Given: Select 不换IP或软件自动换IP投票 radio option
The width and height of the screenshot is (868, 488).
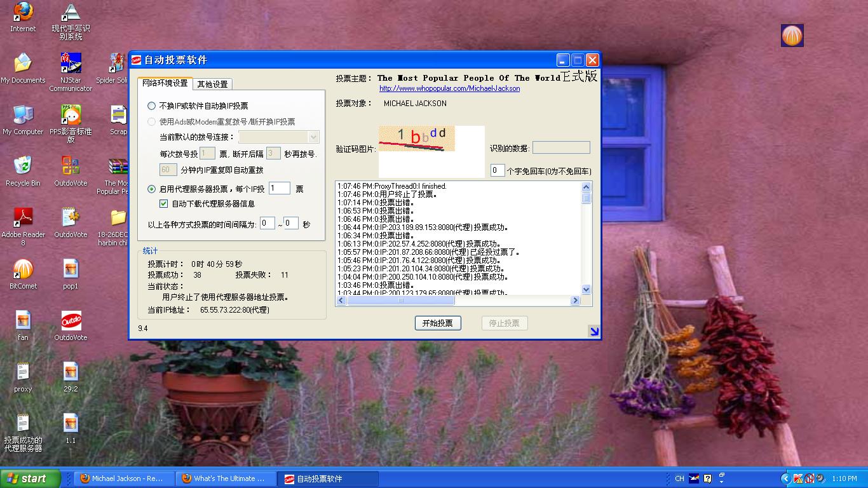Looking at the screenshot, I should pyautogui.click(x=151, y=106).
